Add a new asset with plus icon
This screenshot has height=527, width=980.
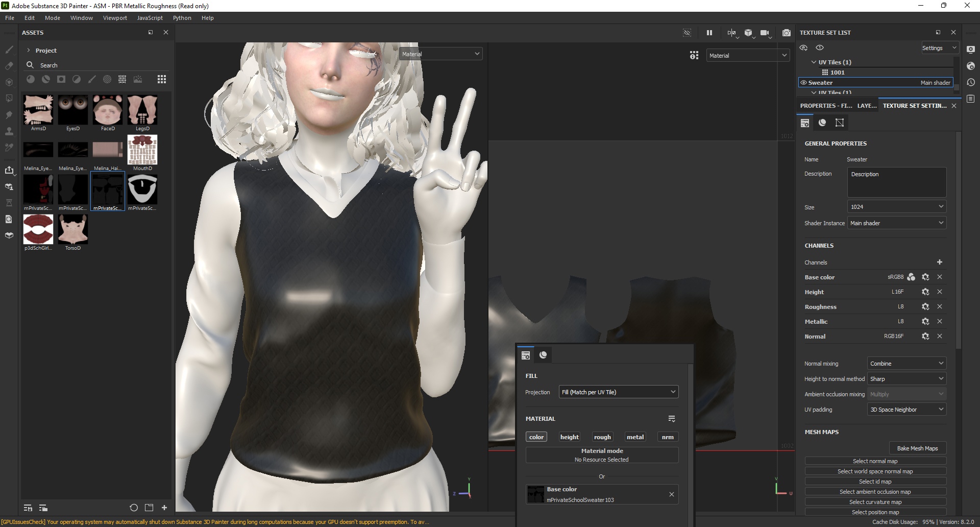click(x=164, y=508)
